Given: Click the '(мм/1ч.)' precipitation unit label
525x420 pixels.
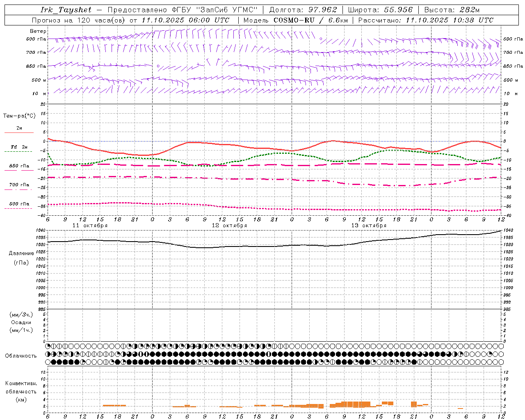Looking at the screenshot, I should tap(21, 330).
